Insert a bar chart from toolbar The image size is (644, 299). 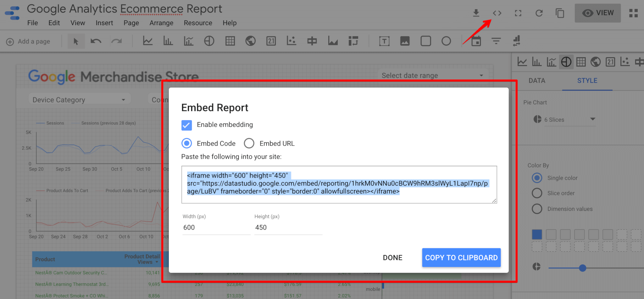click(x=168, y=41)
